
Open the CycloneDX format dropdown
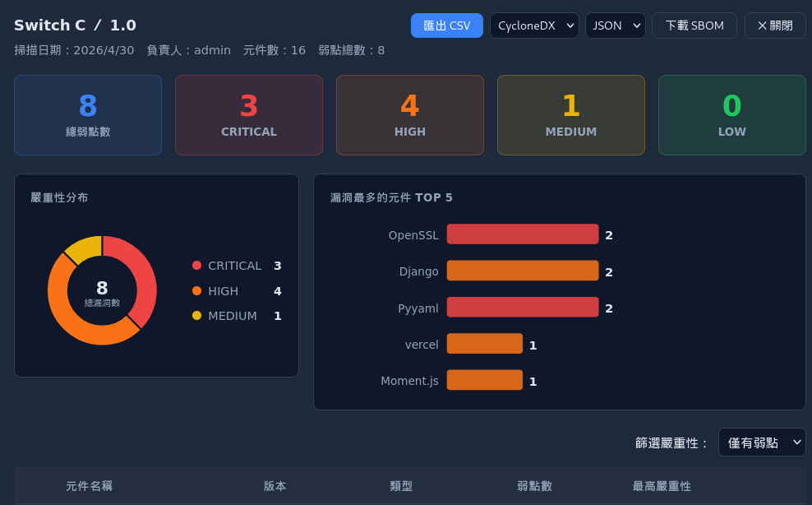click(x=534, y=25)
